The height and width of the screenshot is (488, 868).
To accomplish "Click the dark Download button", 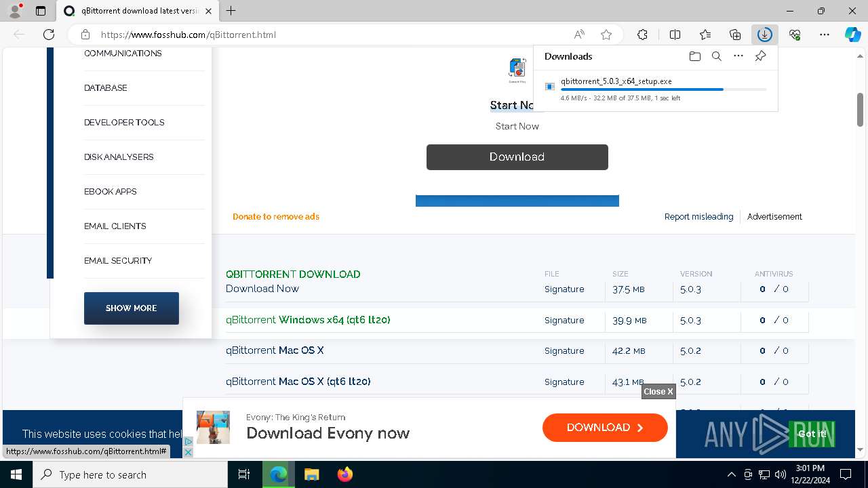I will 517,157.
